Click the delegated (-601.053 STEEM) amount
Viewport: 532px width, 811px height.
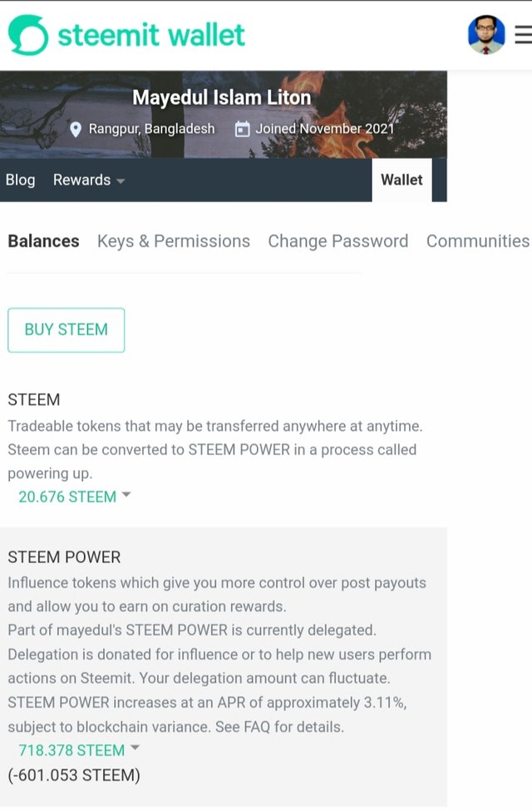(x=74, y=775)
